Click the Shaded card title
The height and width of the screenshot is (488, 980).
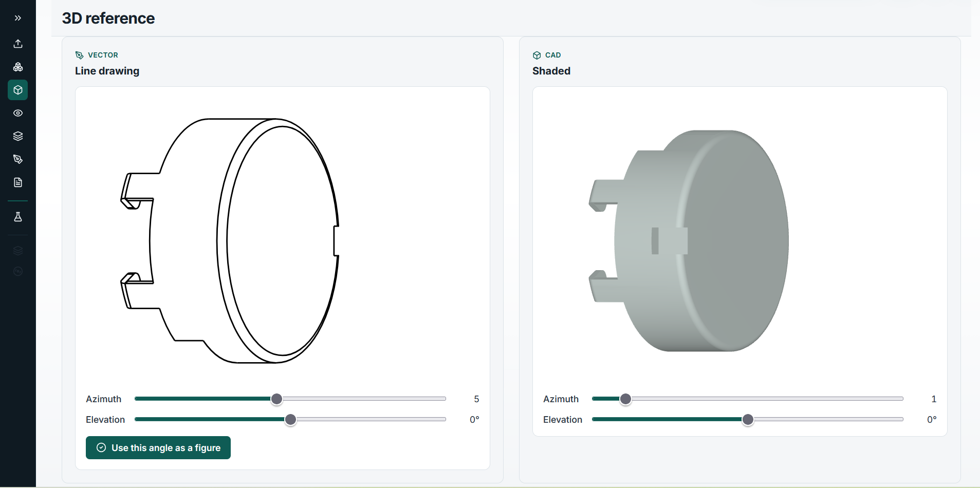pyautogui.click(x=551, y=71)
